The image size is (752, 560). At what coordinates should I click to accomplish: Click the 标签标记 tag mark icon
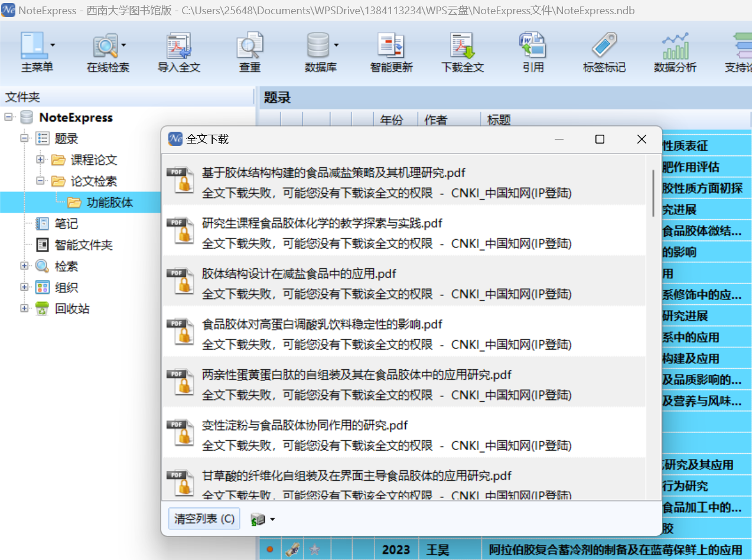604,46
